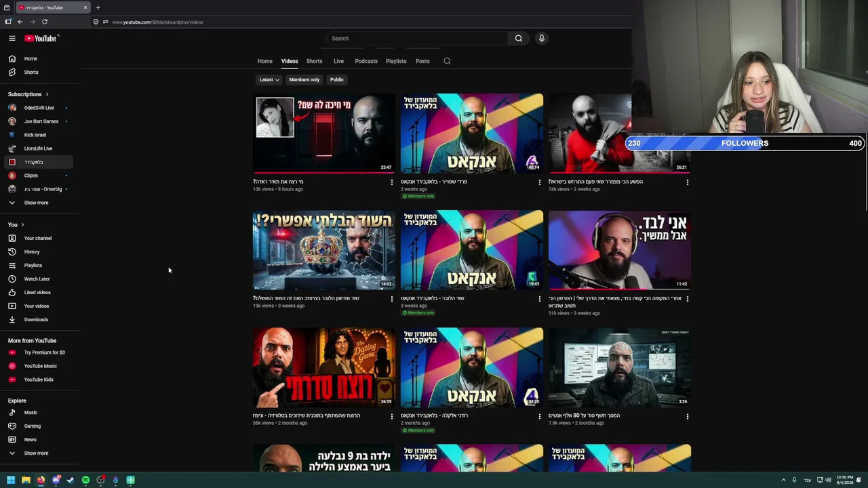Open Watch Later list
This screenshot has height=488, width=868.
39,279
